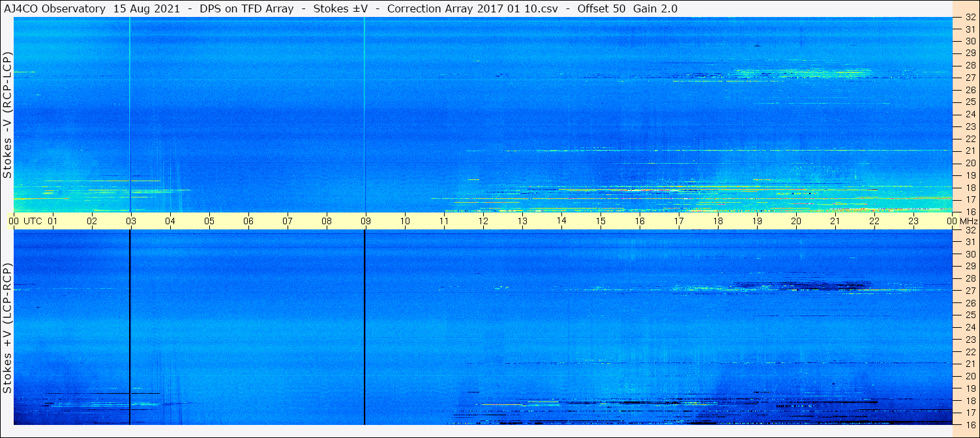This screenshot has height=438, width=980.
Task: Click the 18 MHz tick of Stokes +V panel
Action: click(970, 401)
